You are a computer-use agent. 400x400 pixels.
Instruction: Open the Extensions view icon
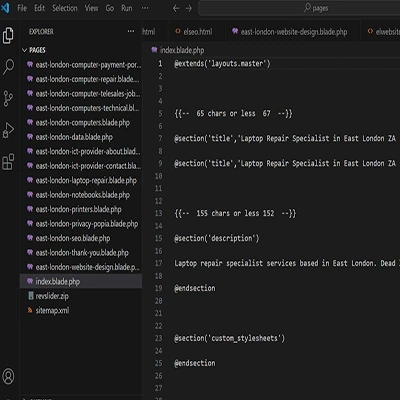click(8, 162)
